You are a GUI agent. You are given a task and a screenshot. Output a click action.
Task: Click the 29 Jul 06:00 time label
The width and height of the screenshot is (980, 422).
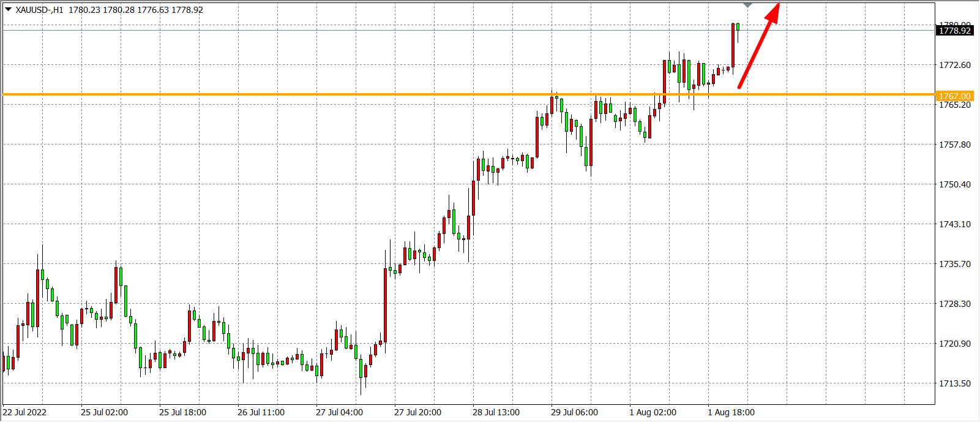[x=574, y=412]
